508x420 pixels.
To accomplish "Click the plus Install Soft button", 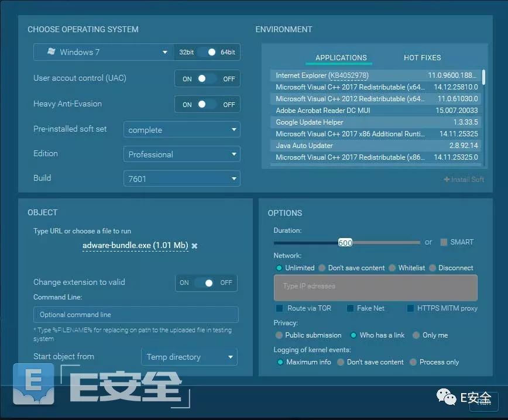I will click(464, 180).
